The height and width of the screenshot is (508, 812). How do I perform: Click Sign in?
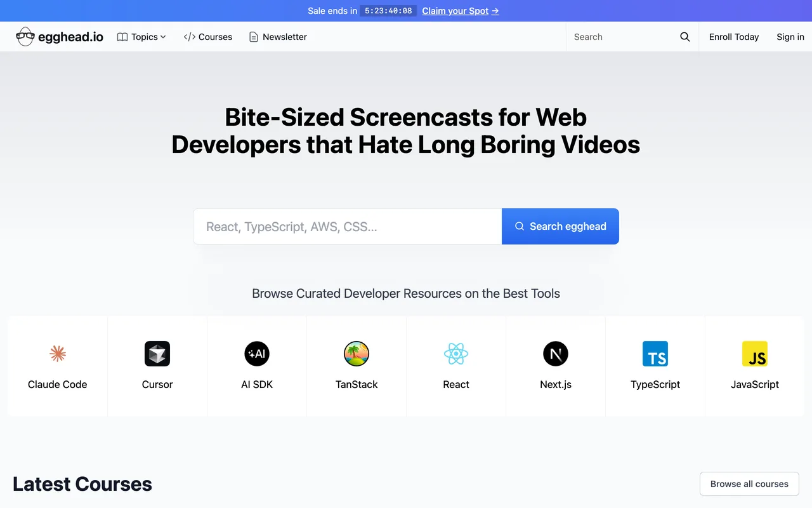pyautogui.click(x=790, y=37)
